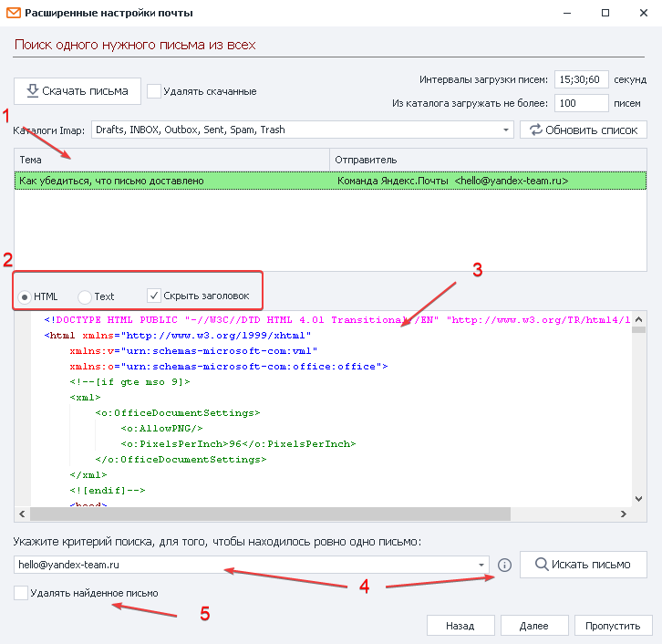
Task: Click the Refresh list button
Action: tap(584, 130)
